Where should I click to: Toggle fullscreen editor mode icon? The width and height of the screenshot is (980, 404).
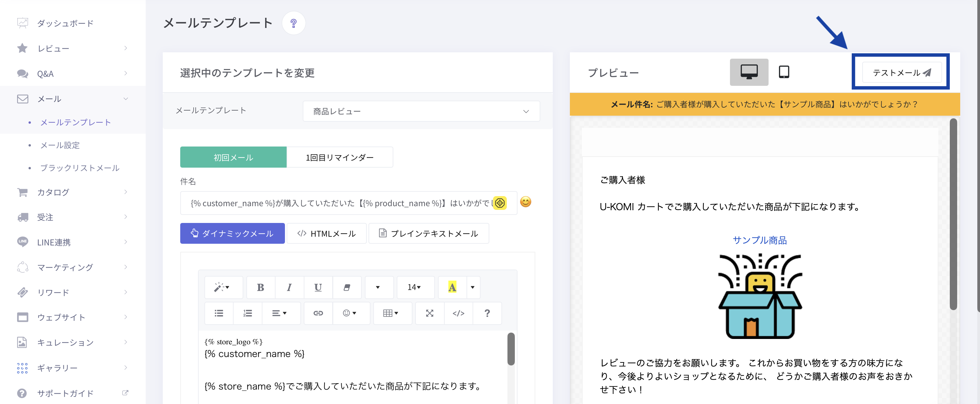[430, 313]
